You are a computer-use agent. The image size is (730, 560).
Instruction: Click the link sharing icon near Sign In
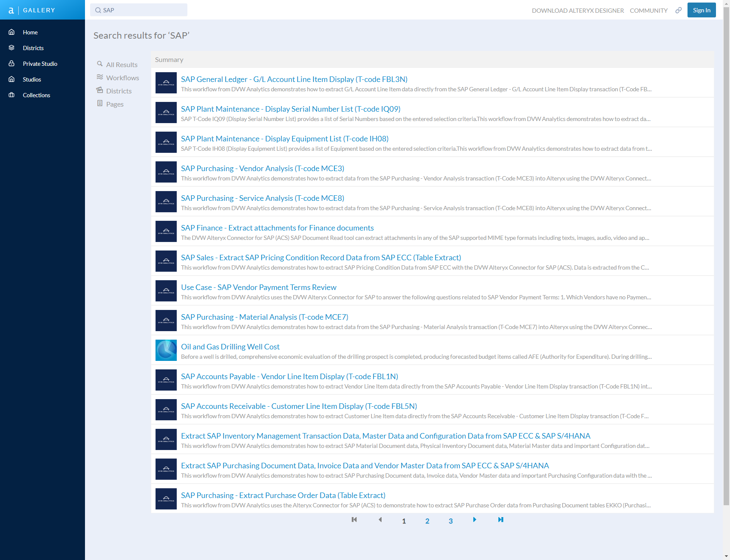click(x=678, y=10)
